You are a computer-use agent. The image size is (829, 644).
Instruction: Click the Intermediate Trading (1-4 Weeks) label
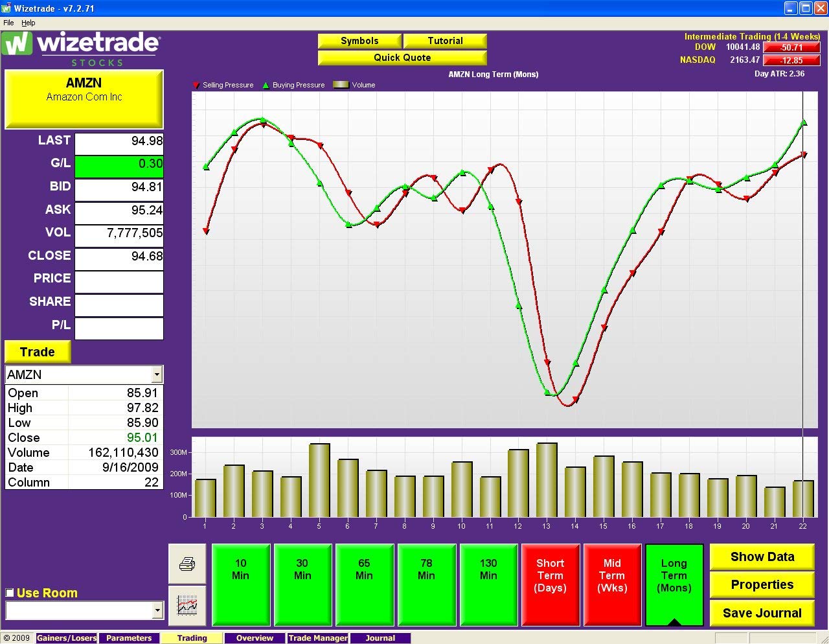(x=752, y=37)
